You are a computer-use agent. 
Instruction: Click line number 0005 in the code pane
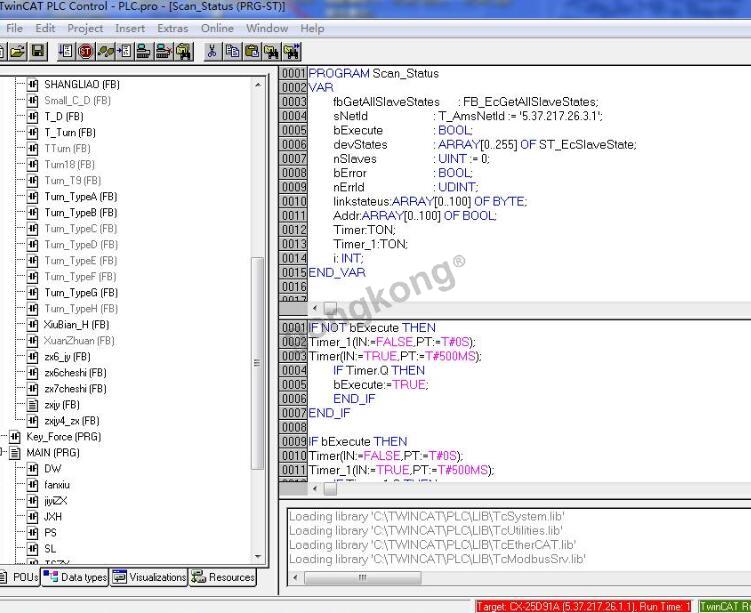294,385
